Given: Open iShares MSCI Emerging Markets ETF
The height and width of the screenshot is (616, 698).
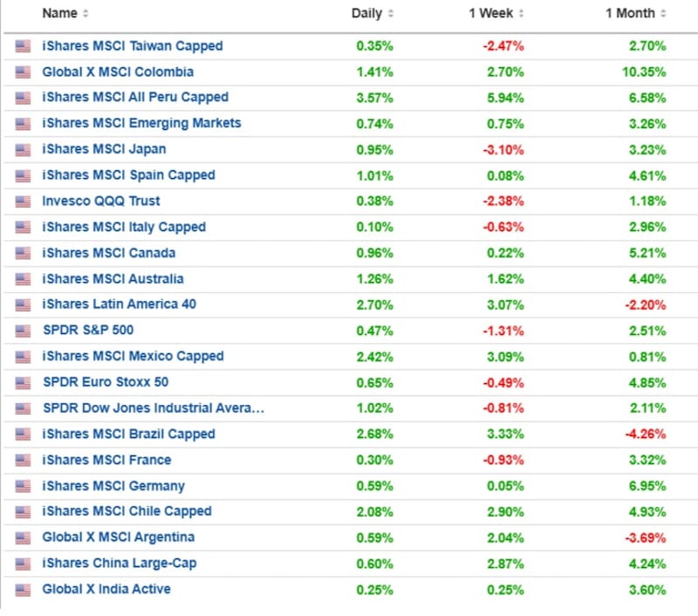Looking at the screenshot, I should (141, 123).
